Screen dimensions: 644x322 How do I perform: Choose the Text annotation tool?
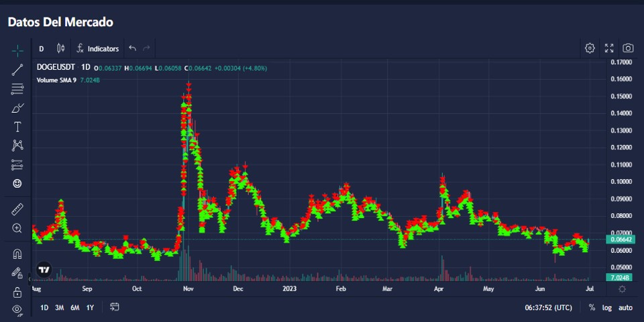pos(17,126)
